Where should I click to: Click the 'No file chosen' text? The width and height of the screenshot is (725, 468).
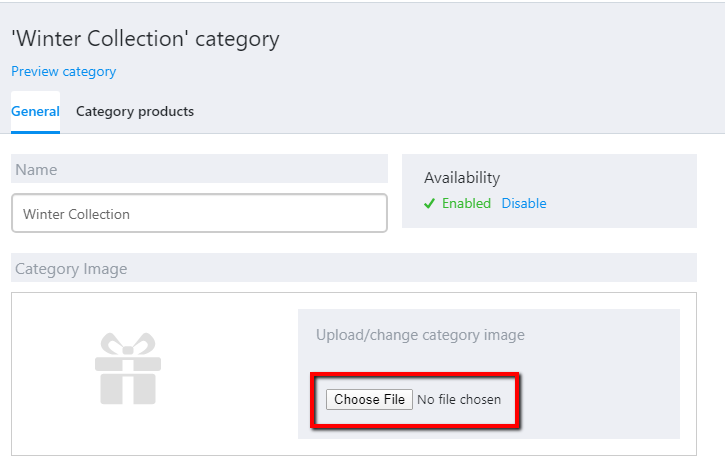click(459, 400)
